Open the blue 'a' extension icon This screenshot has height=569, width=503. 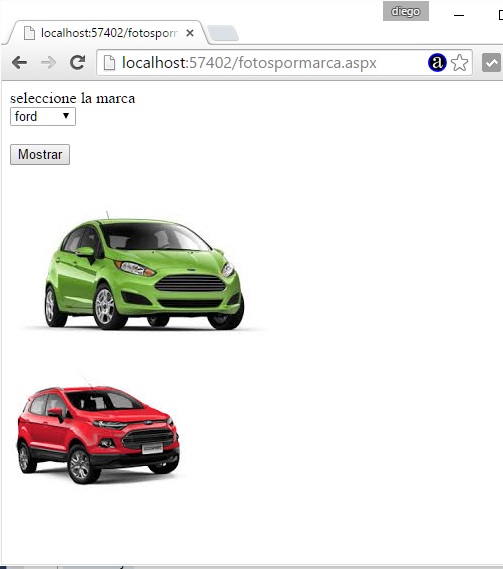437,62
